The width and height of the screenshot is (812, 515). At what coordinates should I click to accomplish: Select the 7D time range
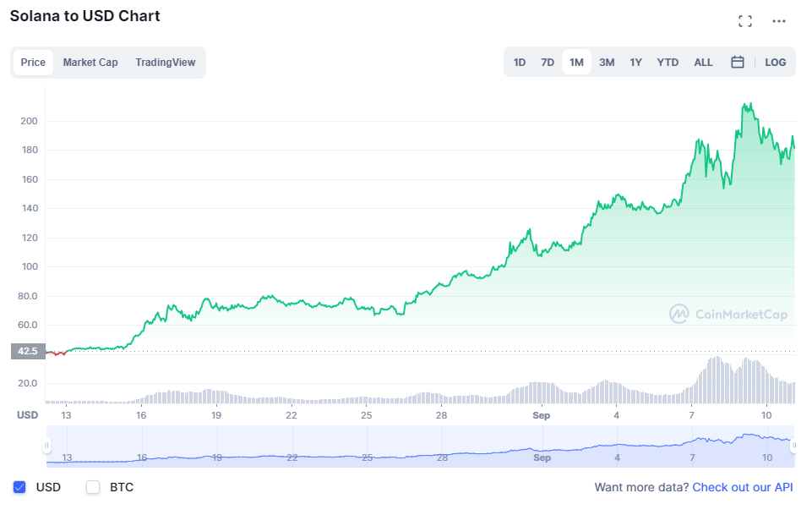pos(548,63)
